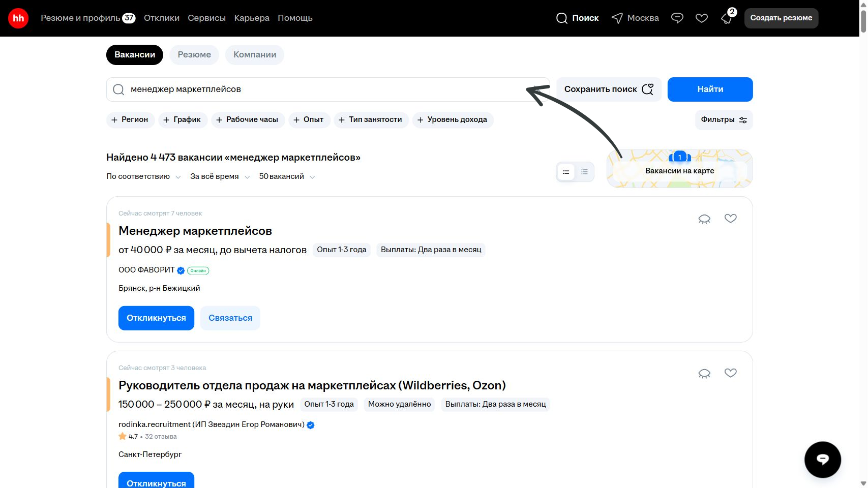Click verified badge next to ООО ФАВОРИТ
This screenshot has height=488, width=868.
point(181,270)
